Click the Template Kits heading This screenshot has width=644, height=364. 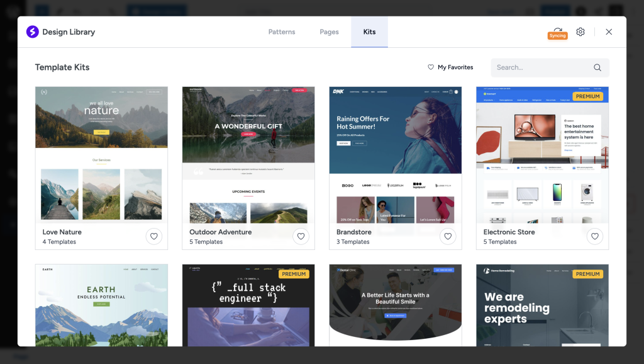pyautogui.click(x=62, y=67)
